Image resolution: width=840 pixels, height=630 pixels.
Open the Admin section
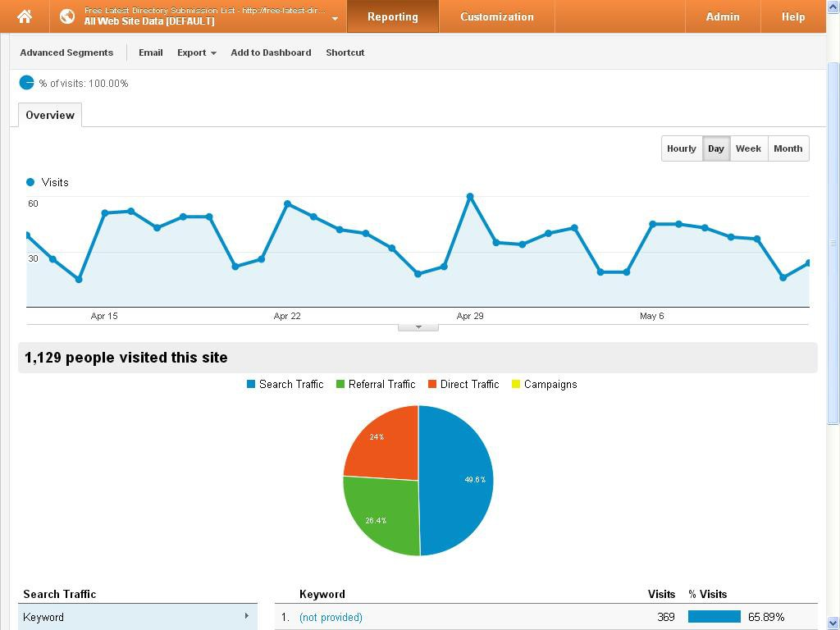pyautogui.click(x=722, y=16)
